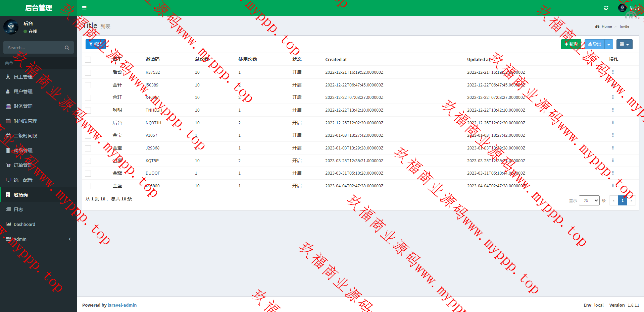Click the hamburger sidebar toggle icon
This screenshot has width=644, height=312.
84,8
